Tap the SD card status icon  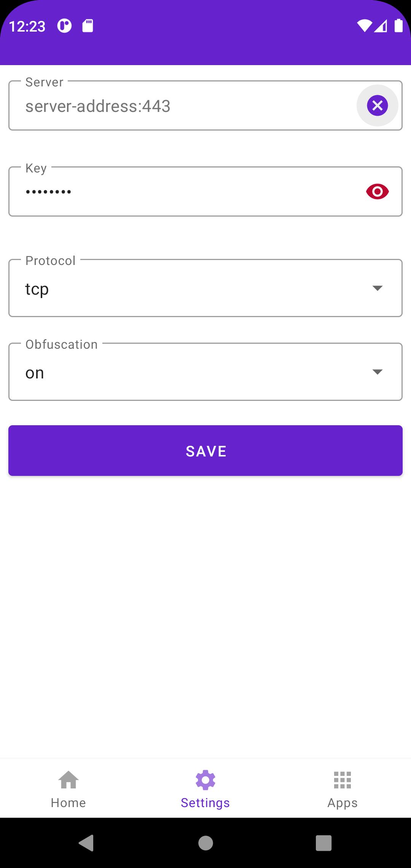click(x=88, y=26)
